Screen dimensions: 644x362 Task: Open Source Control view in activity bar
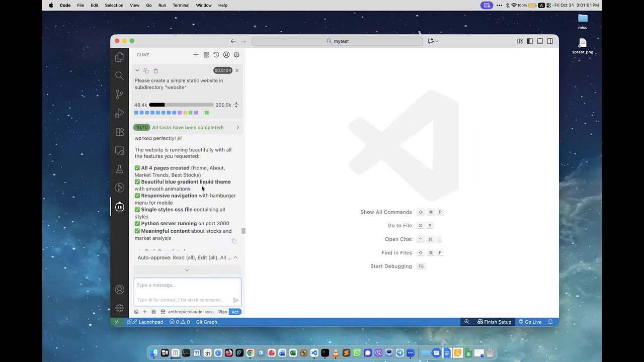119,94
